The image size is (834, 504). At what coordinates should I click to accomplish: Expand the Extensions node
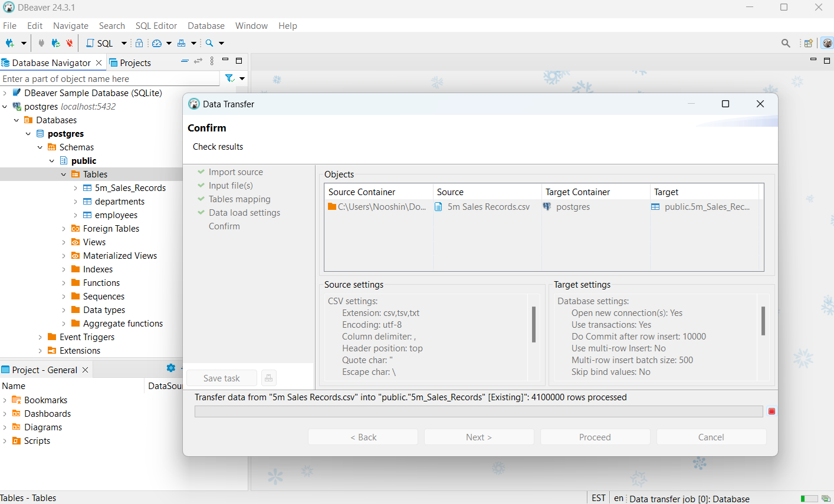coord(40,350)
